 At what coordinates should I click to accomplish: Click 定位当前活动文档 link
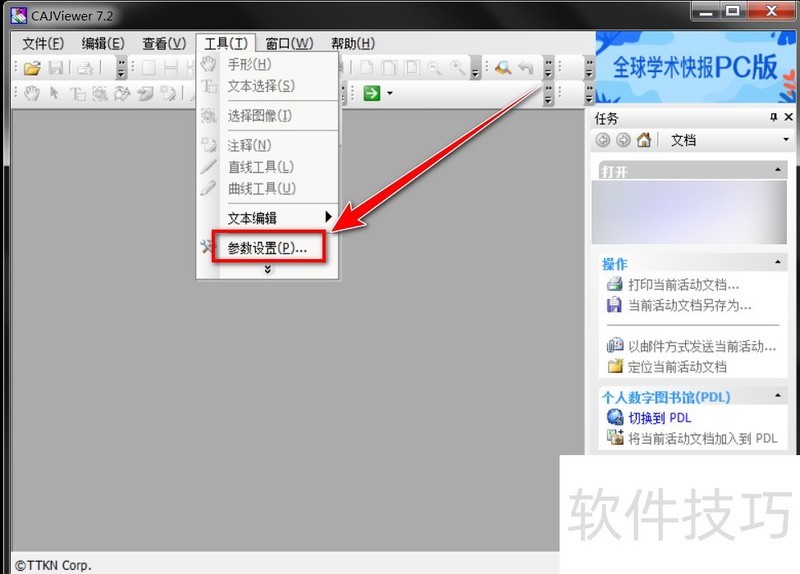pyautogui.click(x=677, y=367)
